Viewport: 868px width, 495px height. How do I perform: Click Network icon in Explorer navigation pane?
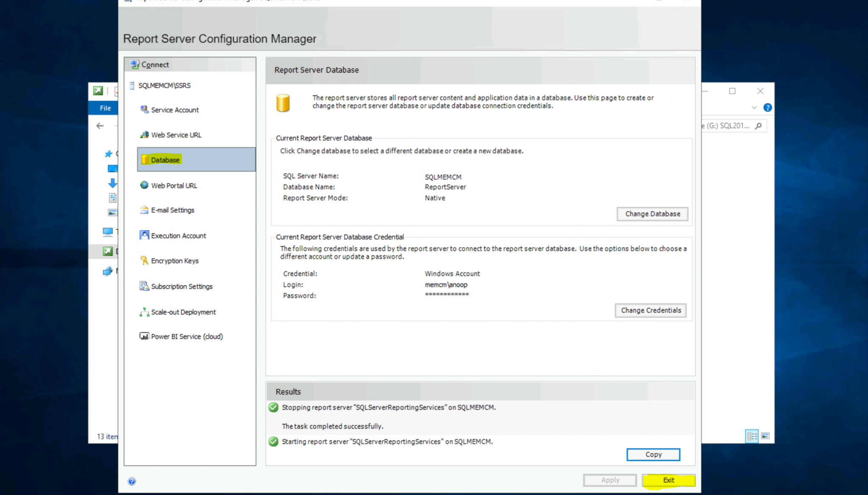pos(108,271)
